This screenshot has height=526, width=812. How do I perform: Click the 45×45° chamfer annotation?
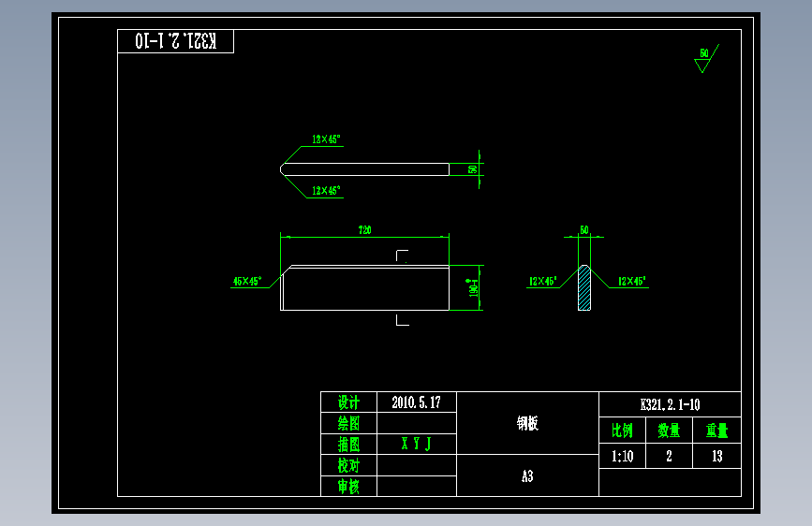point(247,281)
